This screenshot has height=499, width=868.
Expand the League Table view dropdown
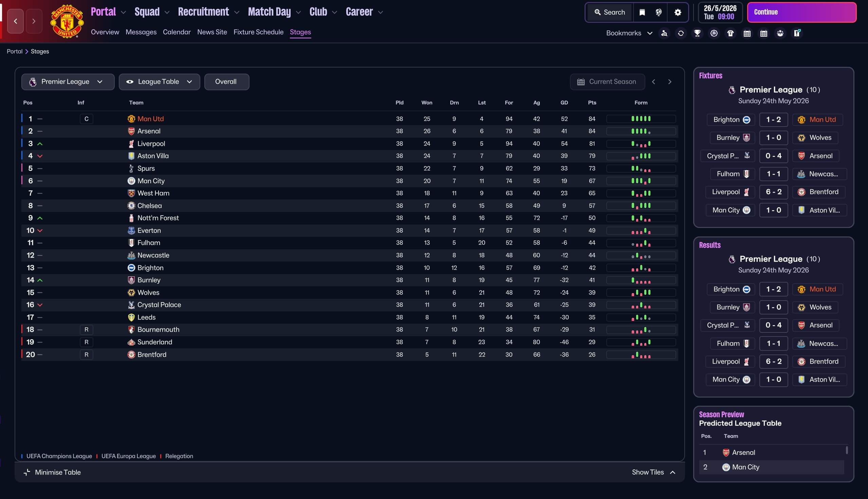tap(159, 81)
